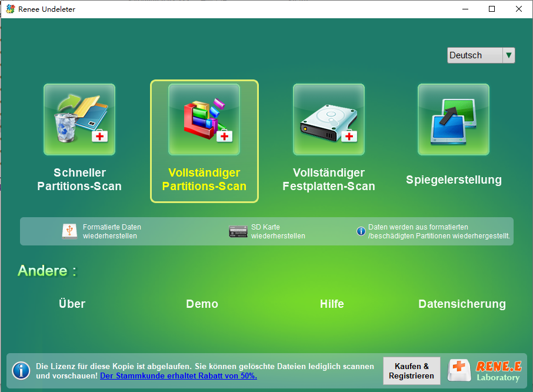Choose Spiegelerstellung label
Screen dimensions: 533x392
click(x=454, y=180)
